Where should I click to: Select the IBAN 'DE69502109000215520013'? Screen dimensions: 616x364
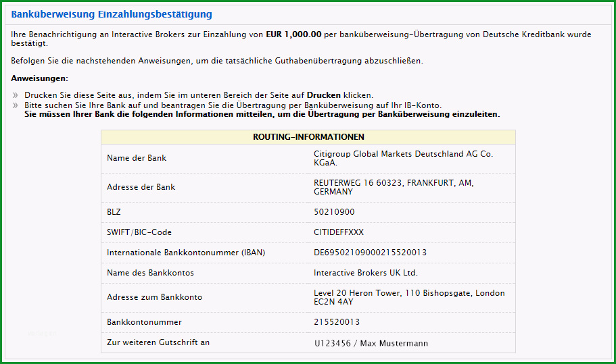pos(370,253)
